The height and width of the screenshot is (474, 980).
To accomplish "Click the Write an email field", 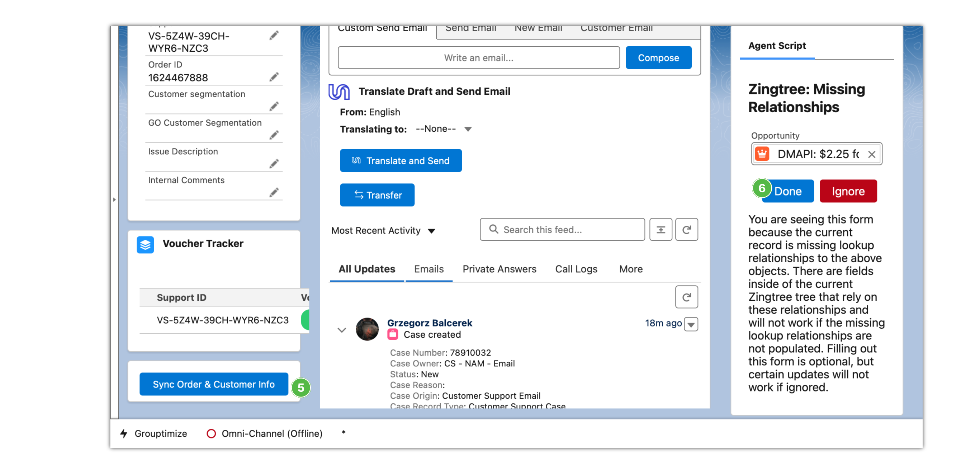I will click(x=478, y=58).
